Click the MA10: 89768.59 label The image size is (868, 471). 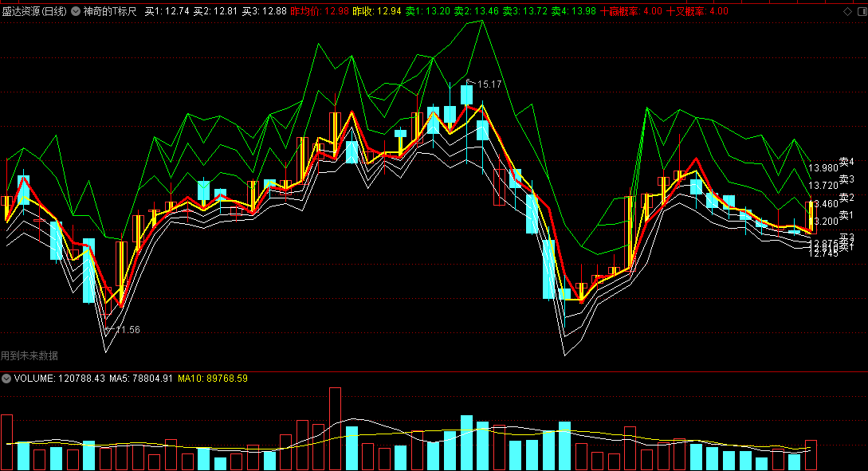coord(213,379)
